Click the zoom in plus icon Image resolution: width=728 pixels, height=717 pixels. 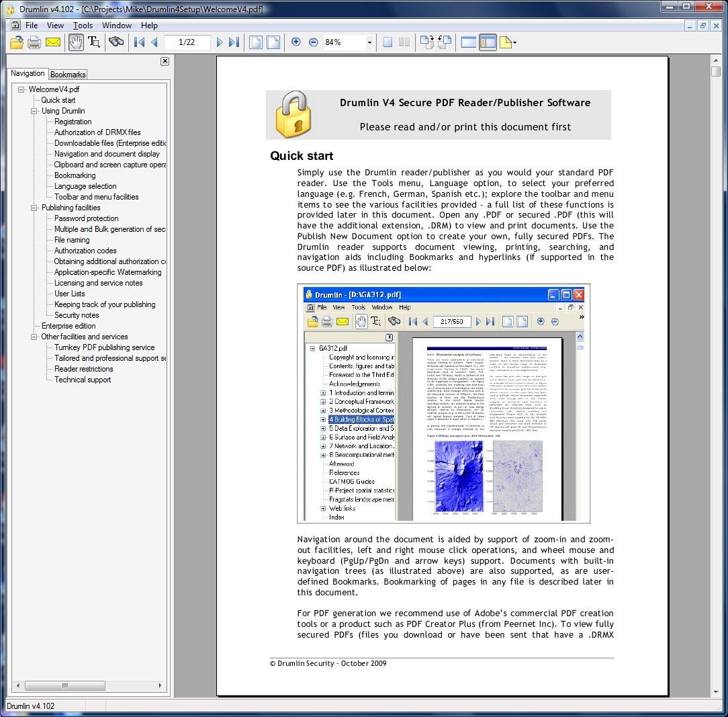(295, 42)
